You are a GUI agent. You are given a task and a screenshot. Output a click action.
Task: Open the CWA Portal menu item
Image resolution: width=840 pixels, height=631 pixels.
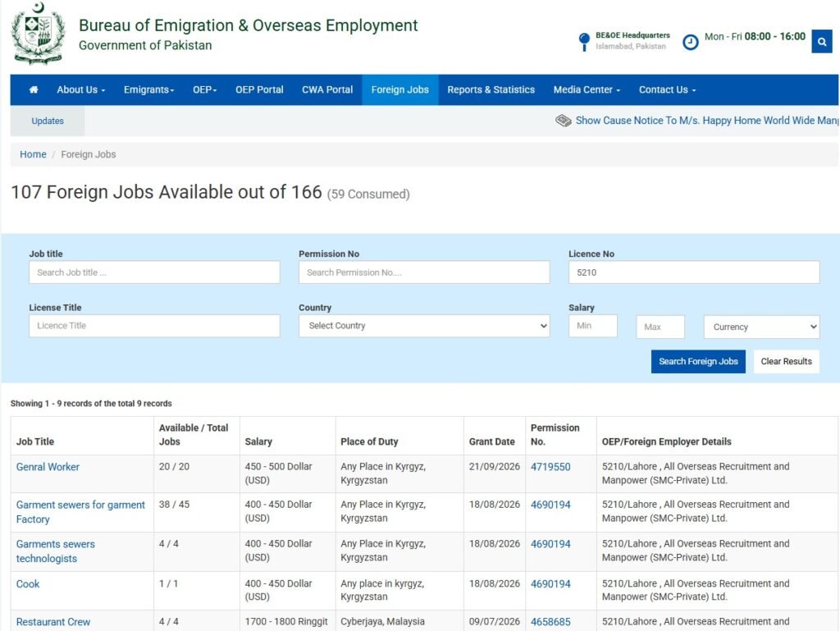pos(327,89)
